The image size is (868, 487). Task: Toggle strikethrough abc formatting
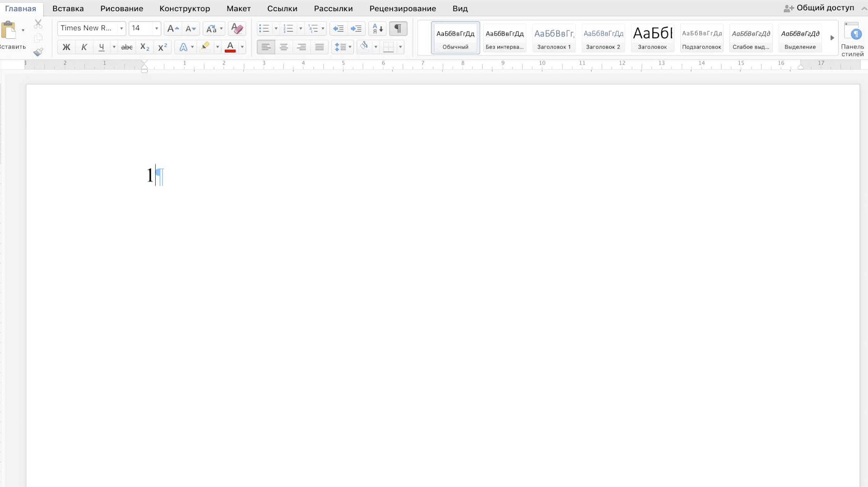point(126,47)
